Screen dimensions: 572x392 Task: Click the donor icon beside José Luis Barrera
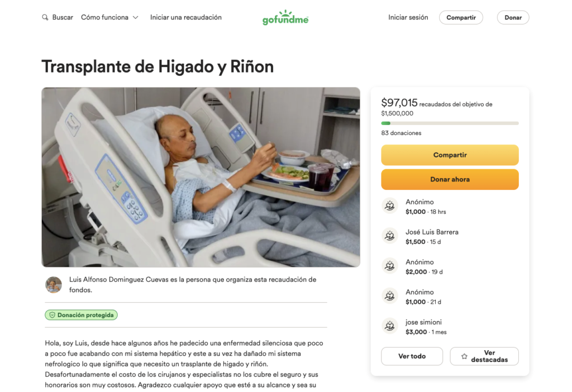[x=389, y=236]
